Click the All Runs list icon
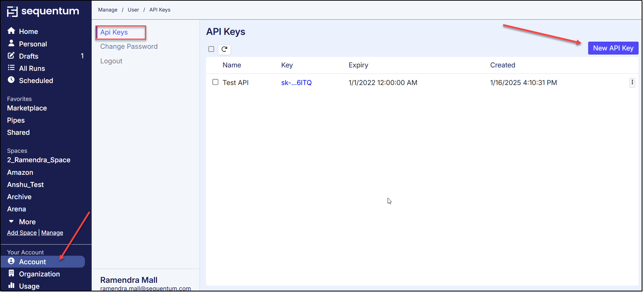Image resolution: width=644 pixels, height=293 pixels. click(x=11, y=68)
